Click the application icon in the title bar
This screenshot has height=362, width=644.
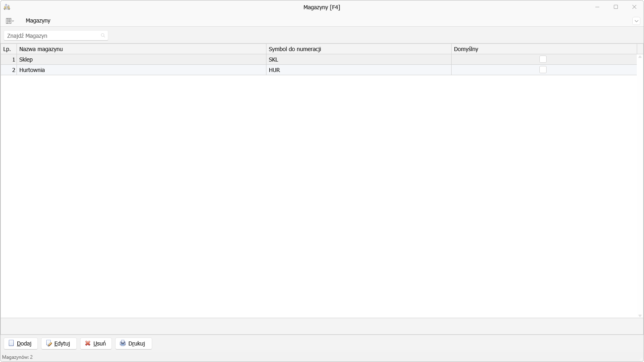[7, 7]
